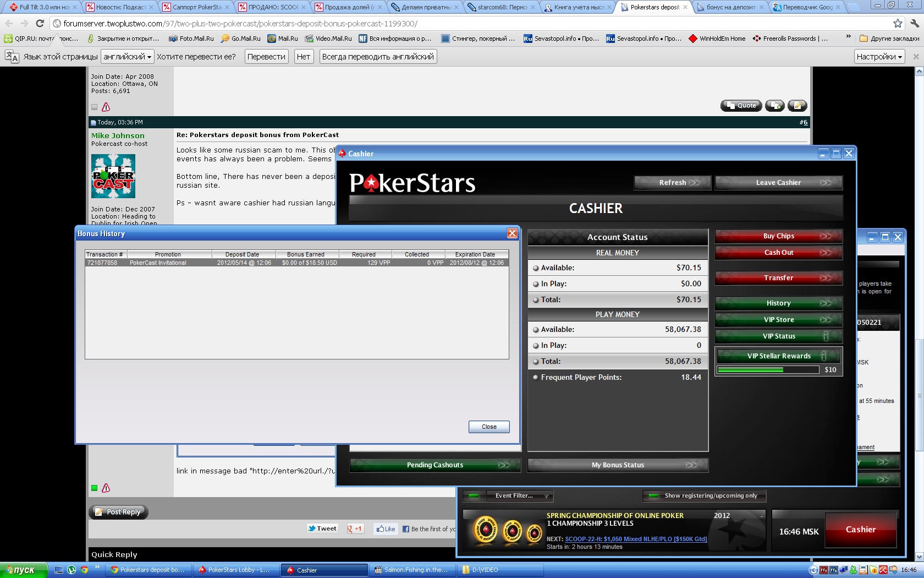This screenshot has height=578, width=924.
Task: Open Mike Johnson's Pokercast avatar
Action: click(x=113, y=176)
